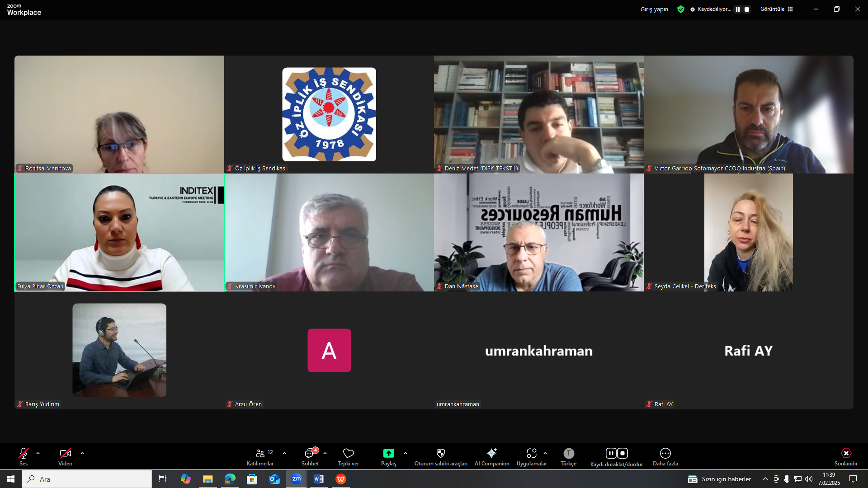Expand audio options arrow next to Ses
This screenshot has height=488, width=868.
pyautogui.click(x=38, y=453)
